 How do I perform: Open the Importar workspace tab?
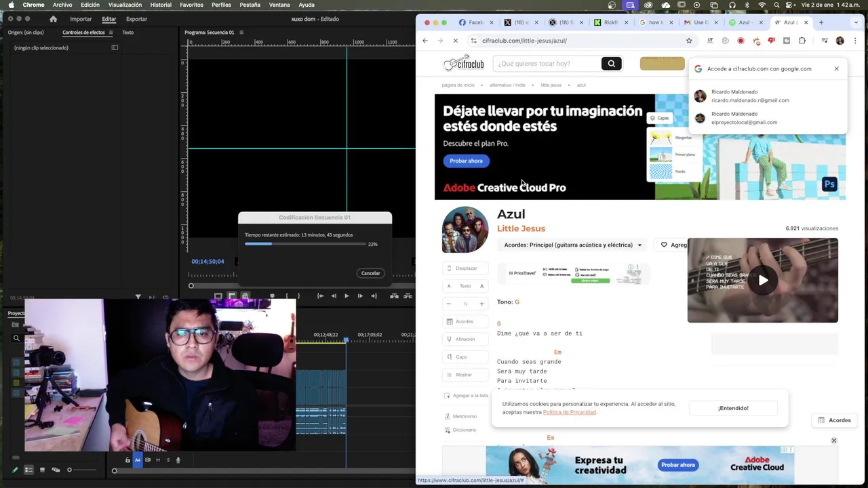pyautogui.click(x=81, y=19)
